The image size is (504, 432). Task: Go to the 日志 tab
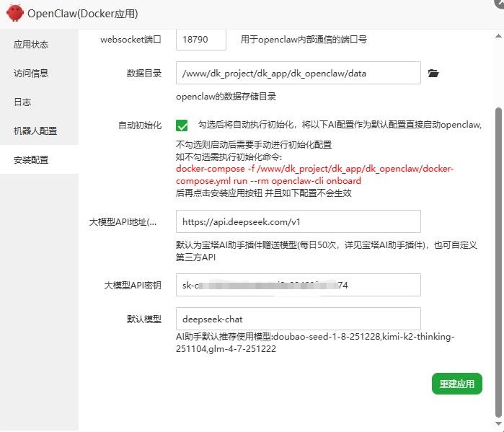click(22, 102)
